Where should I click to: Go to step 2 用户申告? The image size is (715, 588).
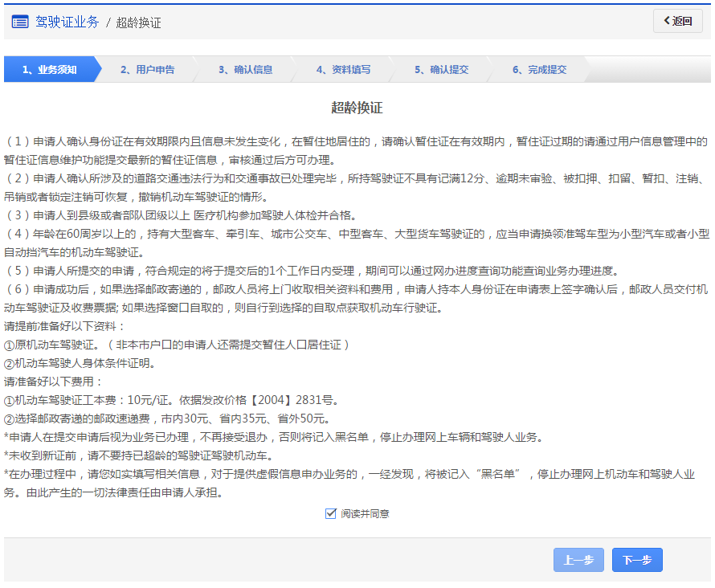tap(147, 70)
